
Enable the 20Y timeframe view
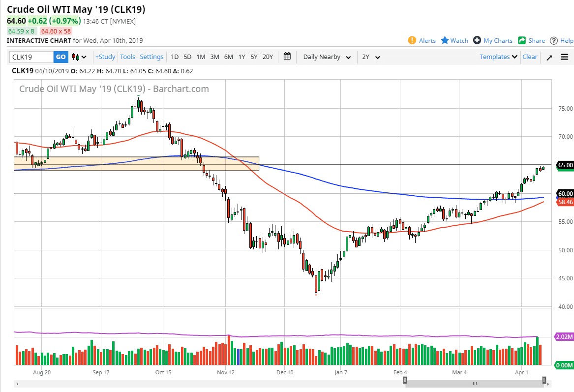tap(268, 57)
